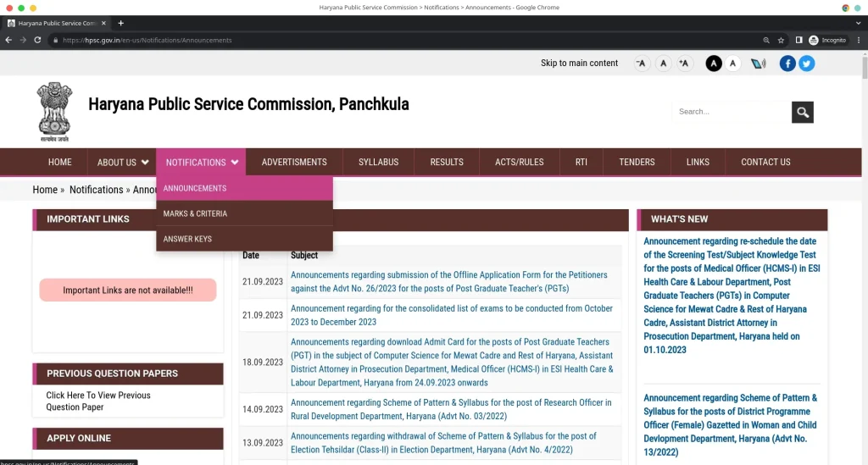The width and height of the screenshot is (868, 465).
Task: Click Skip to main content link
Action: (x=579, y=63)
